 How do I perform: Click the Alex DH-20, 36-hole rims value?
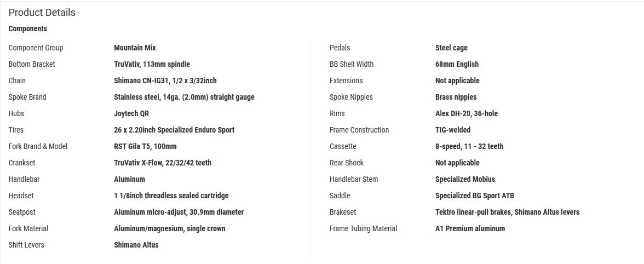467,114
